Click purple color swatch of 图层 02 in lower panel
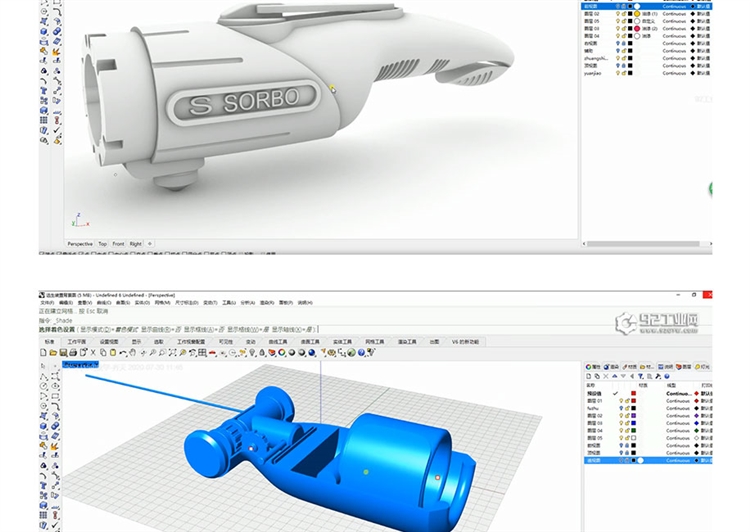The height and width of the screenshot is (532, 750). click(633, 416)
